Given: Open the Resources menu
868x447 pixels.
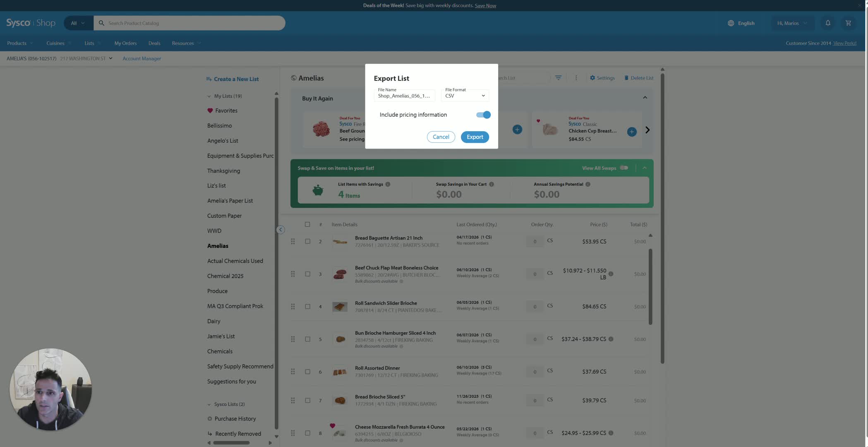Looking at the screenshot, I should click(x=186, y=43).
